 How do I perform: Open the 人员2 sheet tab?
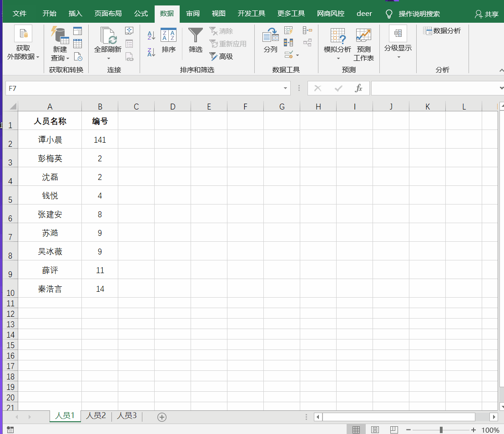coord(96,416)
